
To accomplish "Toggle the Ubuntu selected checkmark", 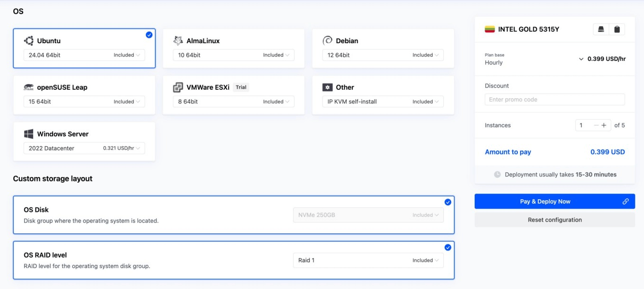I will (x=149, y=35).
